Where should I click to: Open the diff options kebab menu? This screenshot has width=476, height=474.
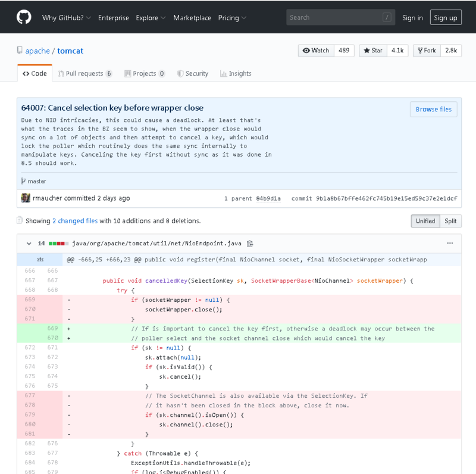pos(450,243)
